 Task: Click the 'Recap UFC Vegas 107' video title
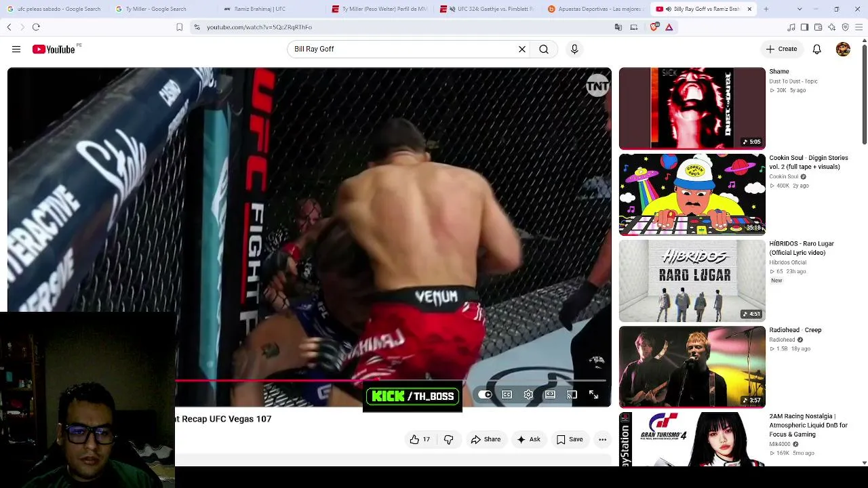224,419
